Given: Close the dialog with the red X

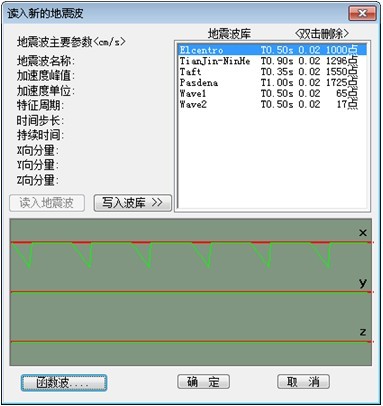Looking at the screenshot, I should 362,13.
